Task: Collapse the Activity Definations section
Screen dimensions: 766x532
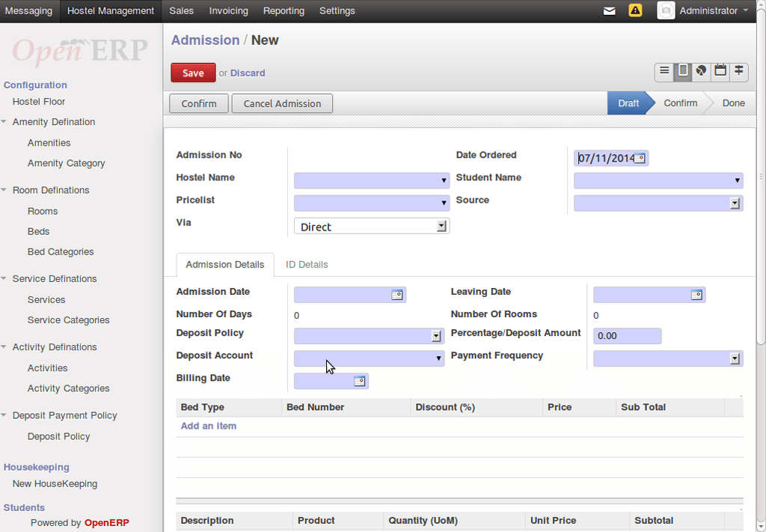Action: 4,347
